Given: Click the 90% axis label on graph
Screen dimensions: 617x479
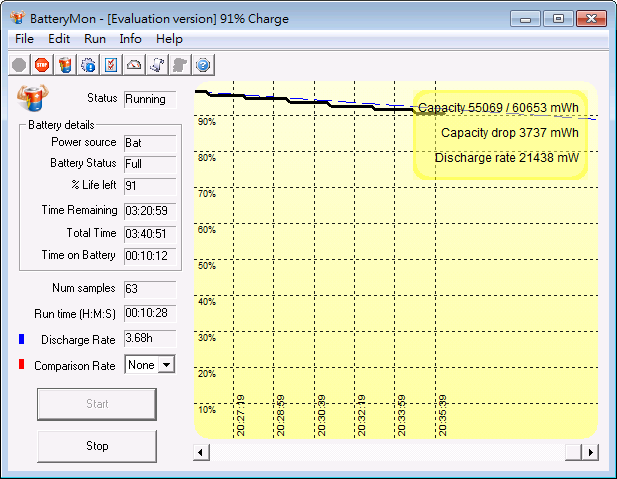Looking at the screenshot, I should tap(207, 122).
